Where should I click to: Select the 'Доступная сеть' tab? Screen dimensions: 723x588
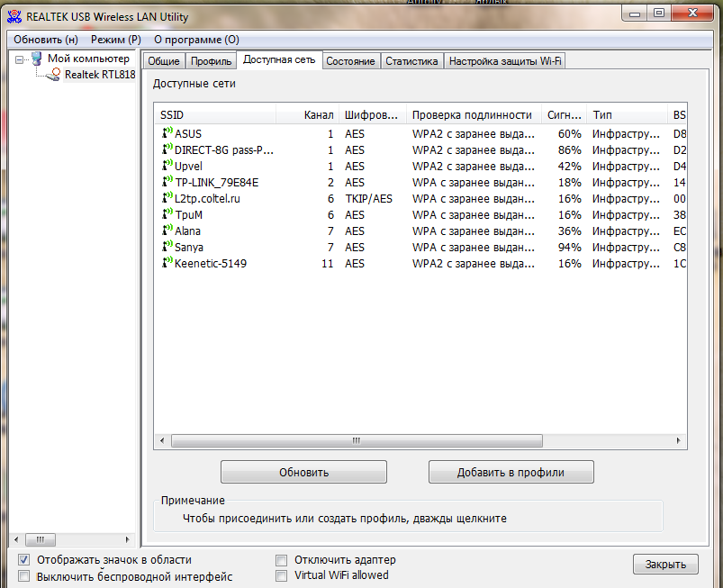tap(279, 60)
